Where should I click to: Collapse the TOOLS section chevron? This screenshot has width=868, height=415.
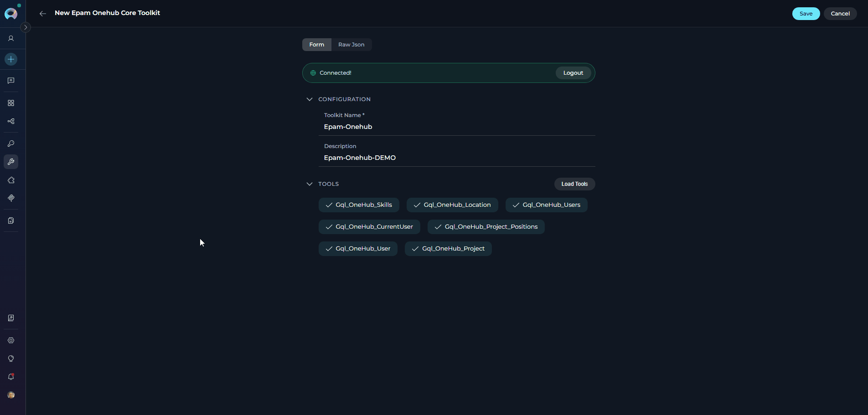point(310,184)
